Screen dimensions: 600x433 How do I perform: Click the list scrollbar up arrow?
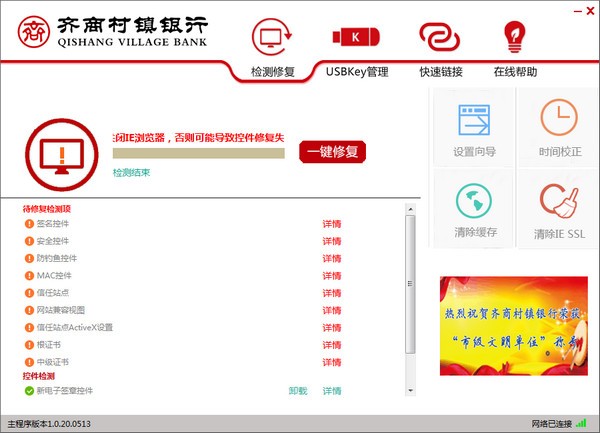coord(410,209)
